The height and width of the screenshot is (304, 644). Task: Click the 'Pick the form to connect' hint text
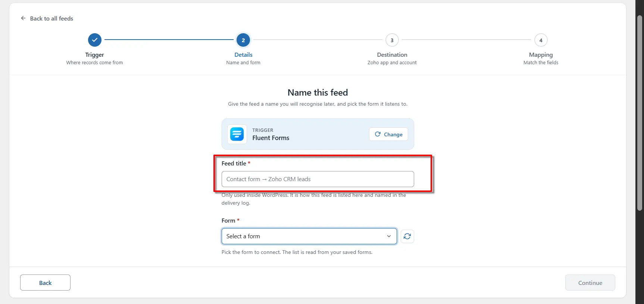point(297,252)
